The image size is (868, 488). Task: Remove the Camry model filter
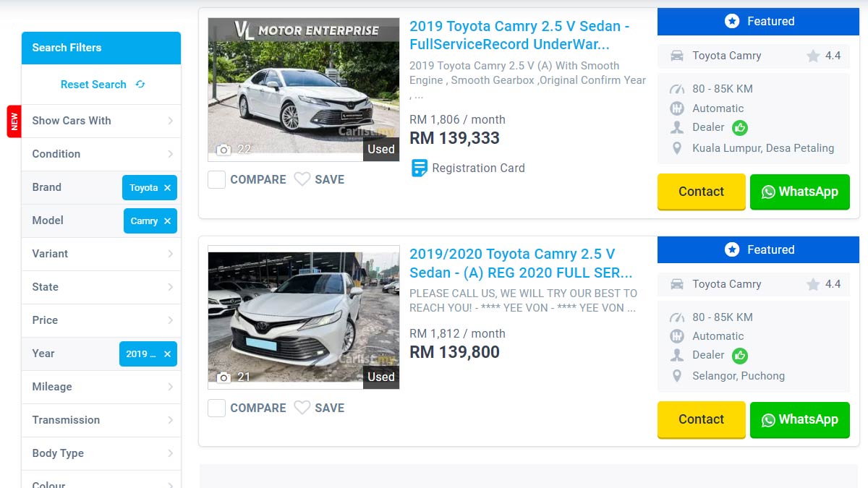[x=167, y=221]
